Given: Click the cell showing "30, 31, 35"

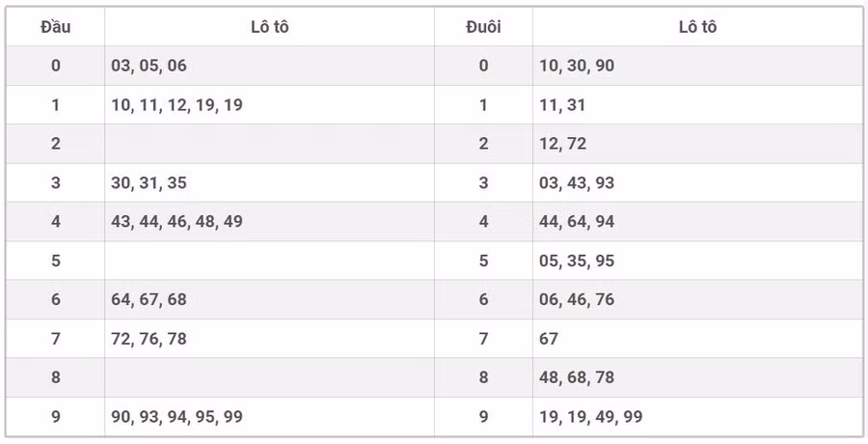Looking at the screenshot, I should point(149,183).
